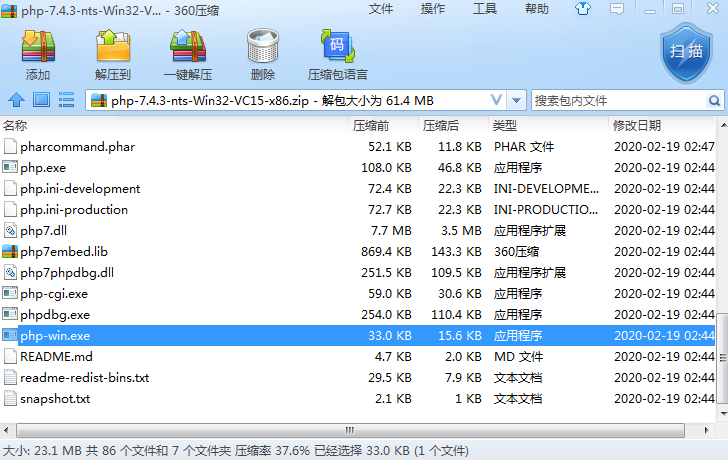Click the 扫描 (Scan) shield button
Viewport: 728px width, 460px height.
pos(686,53)
